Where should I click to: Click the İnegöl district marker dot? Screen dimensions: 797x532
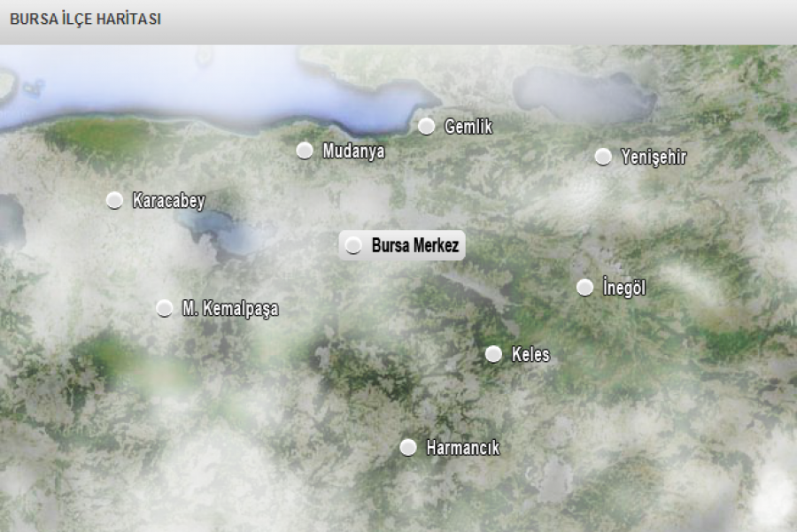click(x=585, y=287)
